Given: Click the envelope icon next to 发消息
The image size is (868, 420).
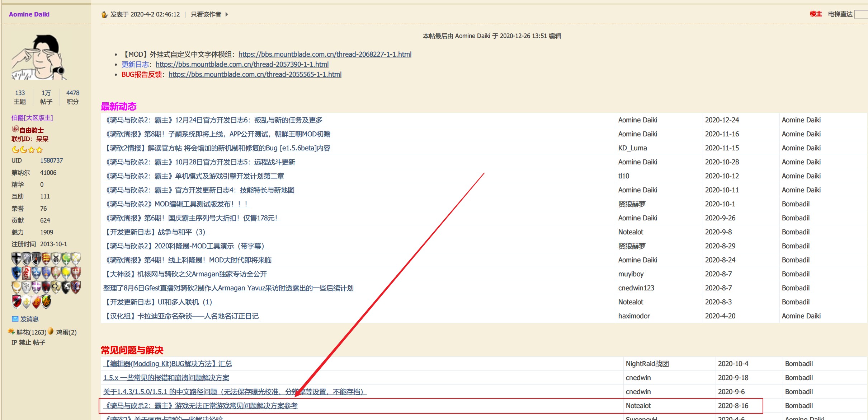Looking at the screenshot, I should pyautogui.click(x=15, y=319).
